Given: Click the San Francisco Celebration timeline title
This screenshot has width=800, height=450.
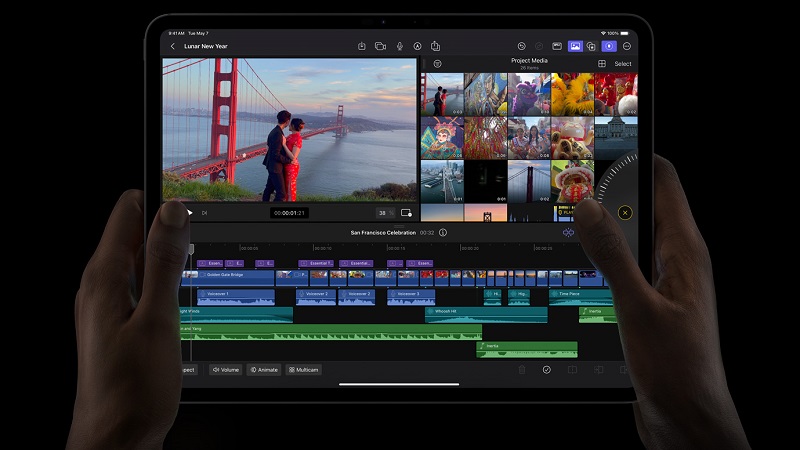Looking at the screenshot, I should (x=383, y=233).
